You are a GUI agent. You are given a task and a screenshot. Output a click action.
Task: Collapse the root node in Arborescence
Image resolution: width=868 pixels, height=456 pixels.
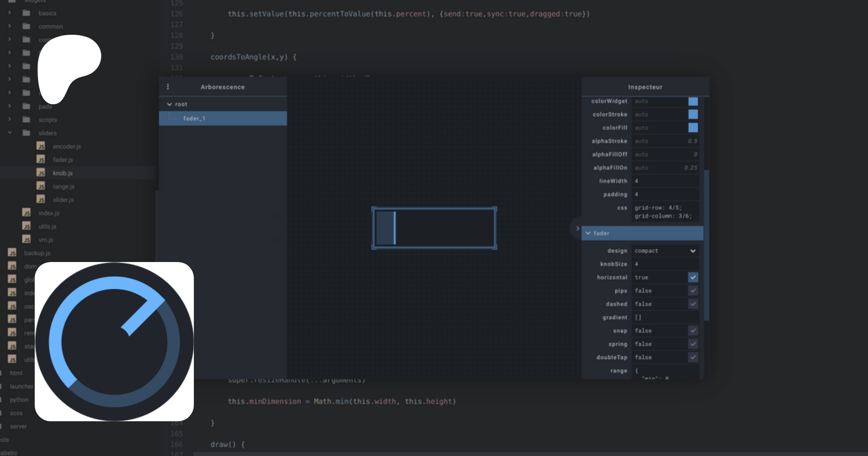[x=169, y=104]
